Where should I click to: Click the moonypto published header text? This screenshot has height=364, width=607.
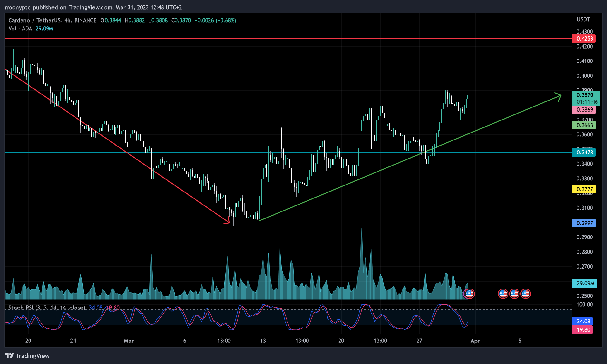coord(93,7)
